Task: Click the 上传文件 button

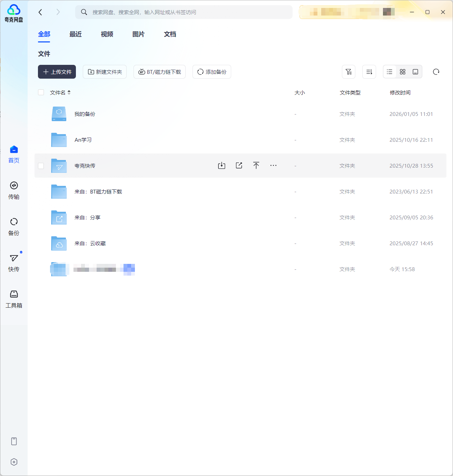Action: (57, 72)
